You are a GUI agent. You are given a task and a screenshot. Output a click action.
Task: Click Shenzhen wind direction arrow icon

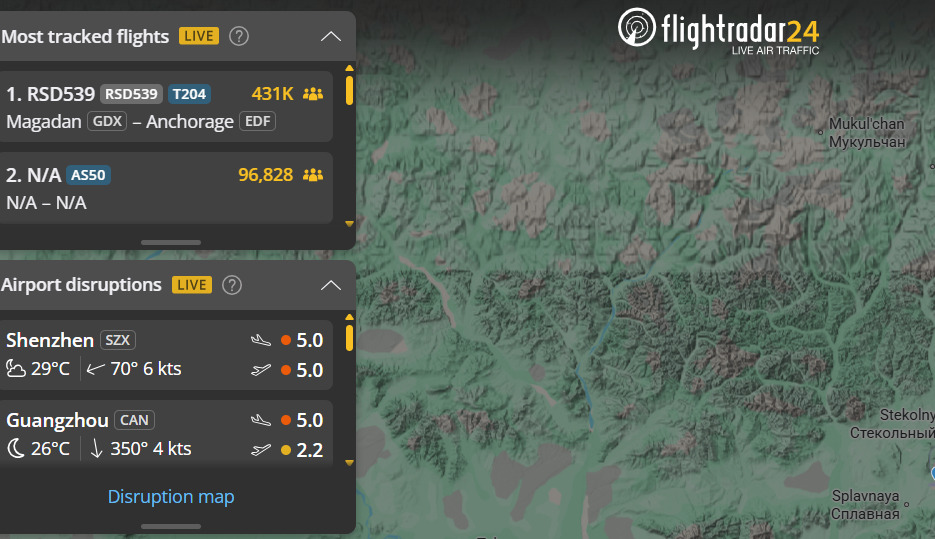[x=95, y=369]
